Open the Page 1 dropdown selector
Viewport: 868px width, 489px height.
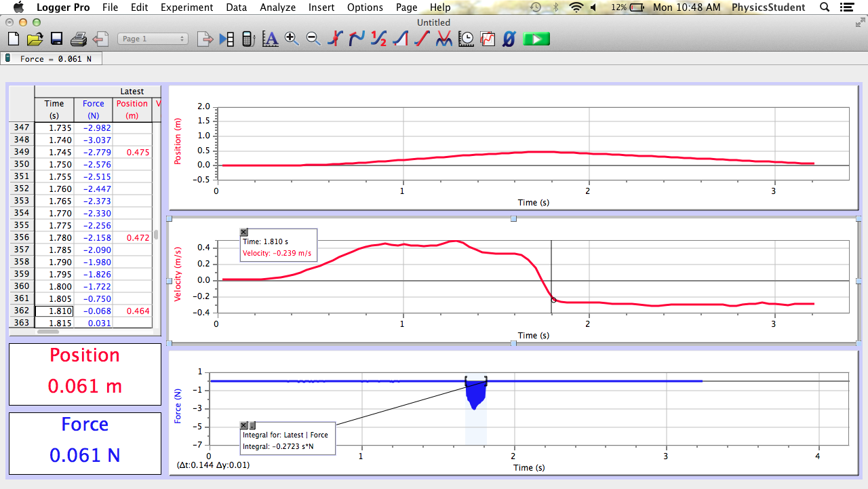(x=153, y=39)
